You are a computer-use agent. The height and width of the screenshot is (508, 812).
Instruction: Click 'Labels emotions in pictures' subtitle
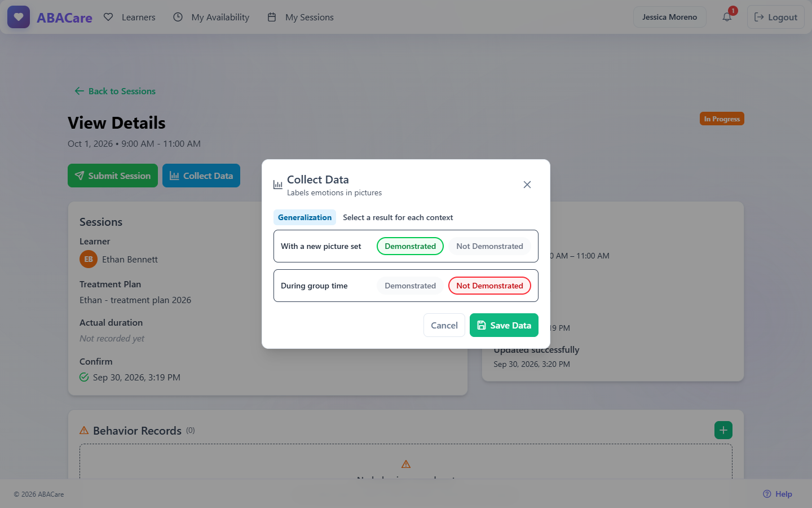[334, 192]
